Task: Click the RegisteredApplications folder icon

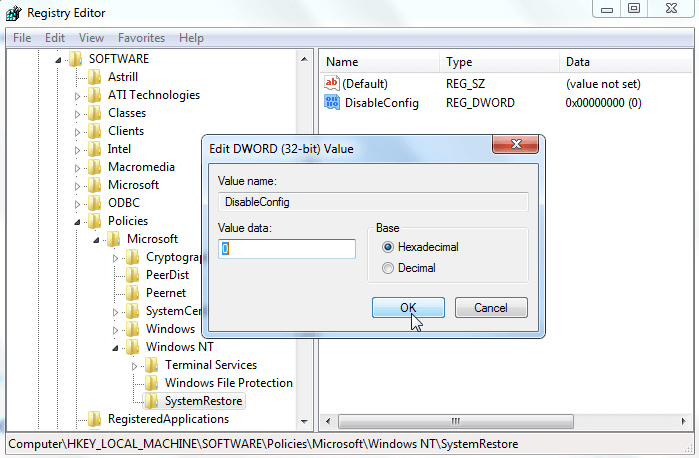Action: click(x=95, y=419)
